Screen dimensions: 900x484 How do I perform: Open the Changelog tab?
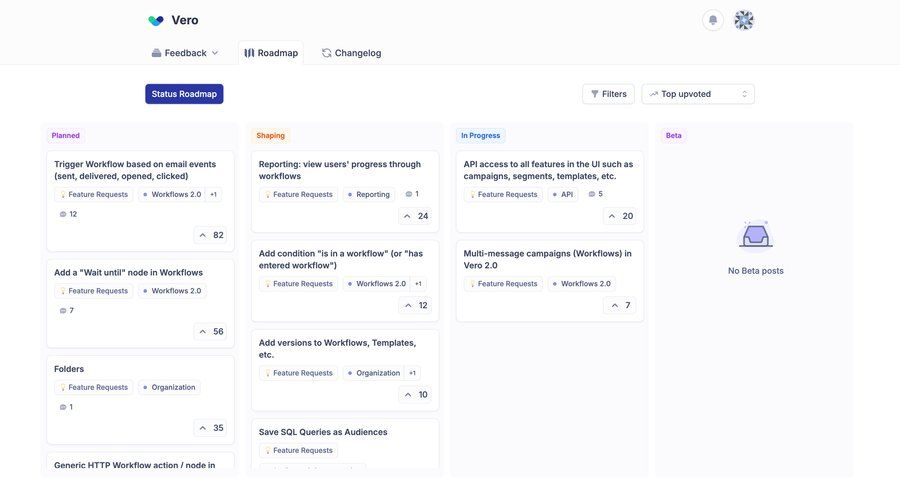point(351,53)
